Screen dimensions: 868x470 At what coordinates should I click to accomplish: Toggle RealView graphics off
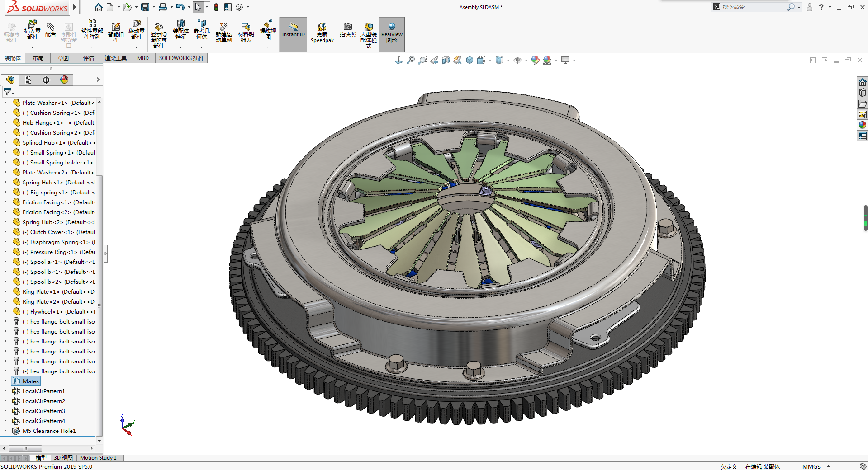(x=392, y=33)
